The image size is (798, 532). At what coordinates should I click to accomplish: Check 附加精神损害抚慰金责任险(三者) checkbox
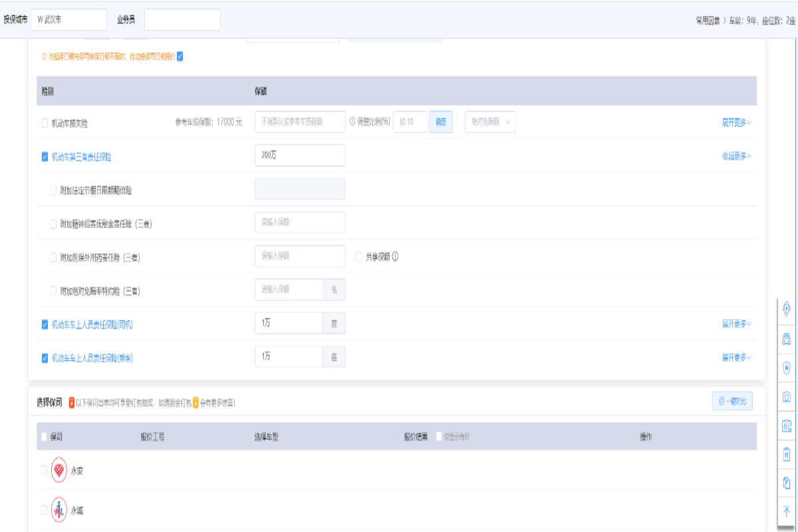point(54,224)
